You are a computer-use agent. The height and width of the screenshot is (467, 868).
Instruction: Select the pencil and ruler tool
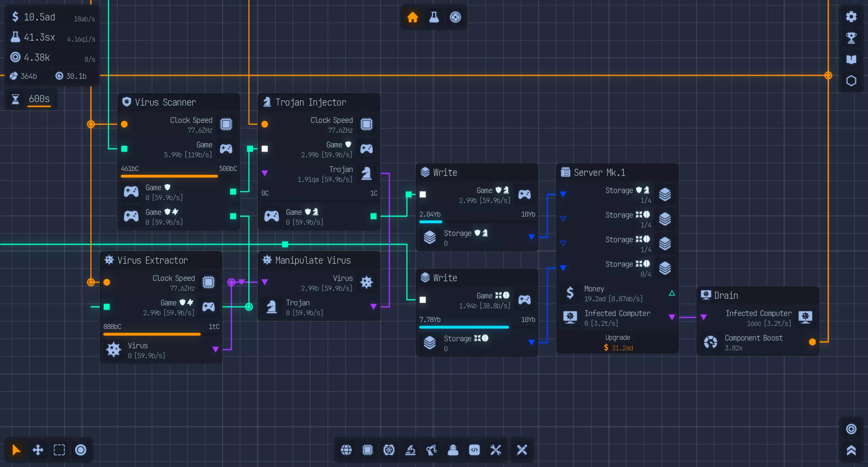point(522,450)
